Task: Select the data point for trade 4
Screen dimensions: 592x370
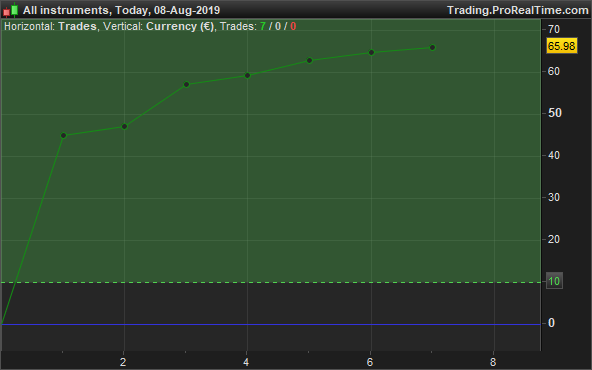Action: (x=248, y=76)
